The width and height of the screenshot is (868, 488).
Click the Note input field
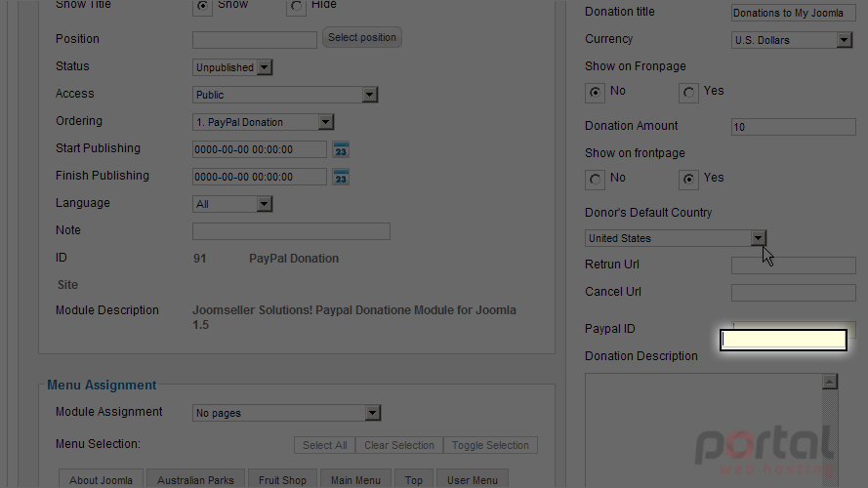tap(291, 231)
